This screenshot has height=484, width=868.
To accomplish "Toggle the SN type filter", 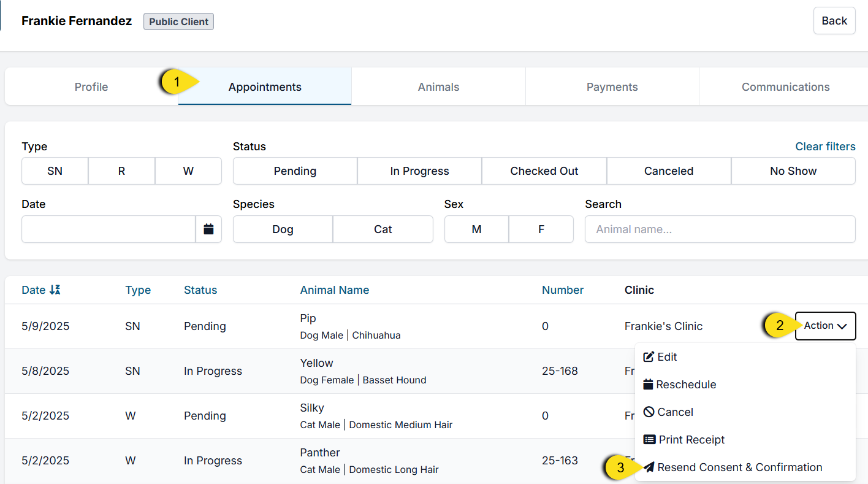I will [x=55, y=171].
